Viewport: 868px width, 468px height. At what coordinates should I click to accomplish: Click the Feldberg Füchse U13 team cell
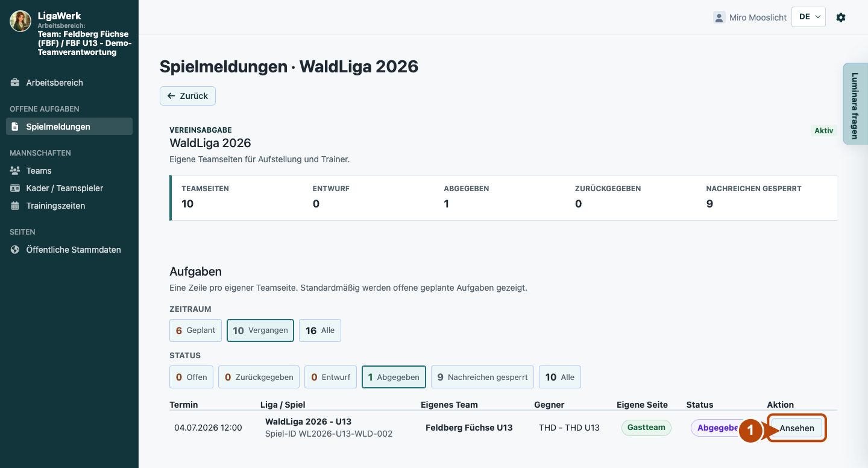point(469,428)
